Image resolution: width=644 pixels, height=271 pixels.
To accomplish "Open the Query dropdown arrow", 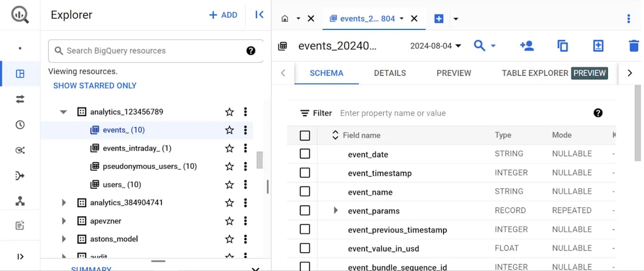I will point(493,46).
